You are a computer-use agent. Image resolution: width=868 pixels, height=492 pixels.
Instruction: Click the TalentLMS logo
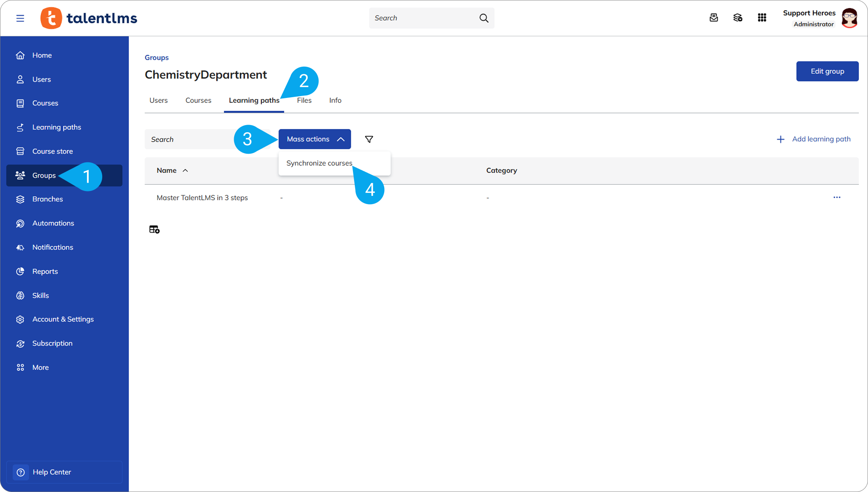point(89,18)
